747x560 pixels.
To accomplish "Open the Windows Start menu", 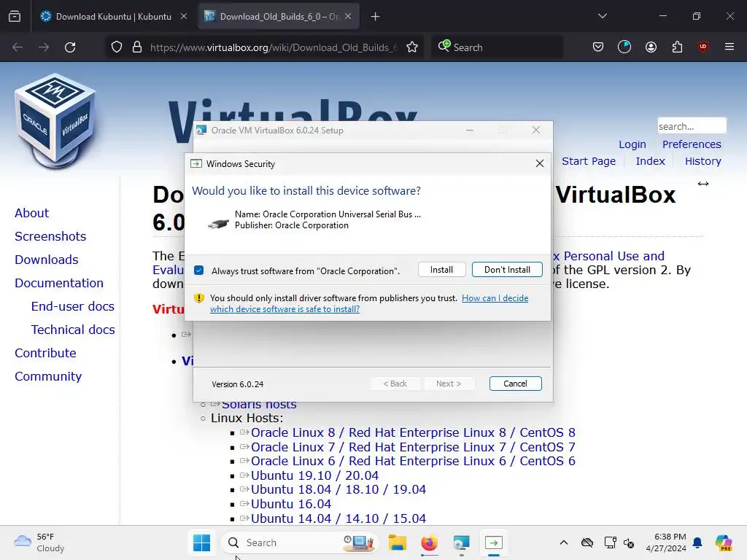I will pos(201,542).
